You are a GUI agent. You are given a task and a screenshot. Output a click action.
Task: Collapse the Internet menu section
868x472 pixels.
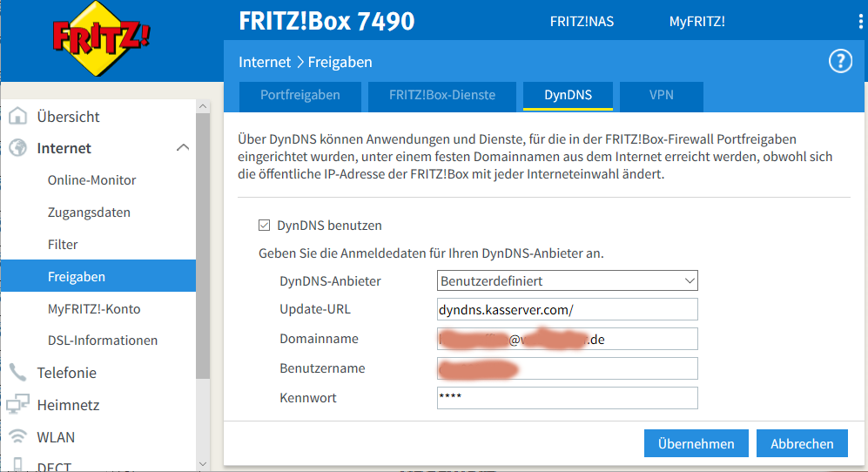[x=183, y=148]
